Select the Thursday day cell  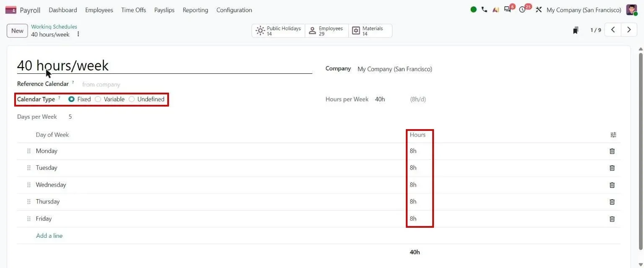click(x=48, y=202)
